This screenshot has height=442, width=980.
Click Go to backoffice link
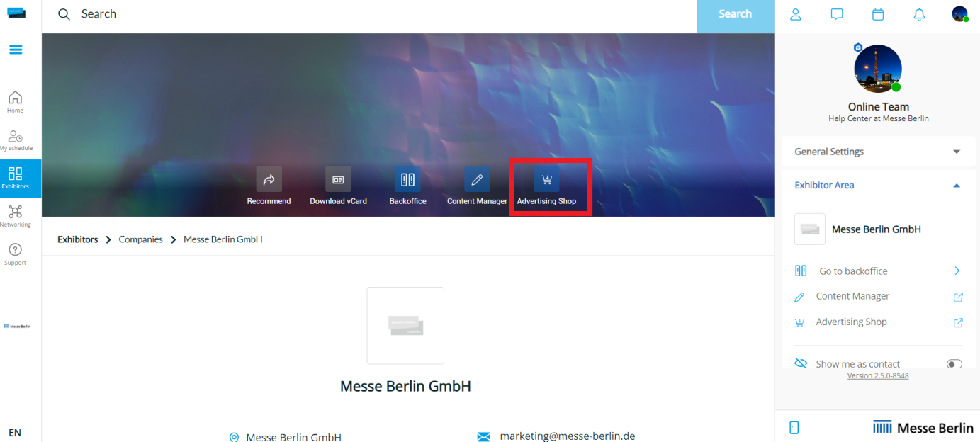coord(853,271)
